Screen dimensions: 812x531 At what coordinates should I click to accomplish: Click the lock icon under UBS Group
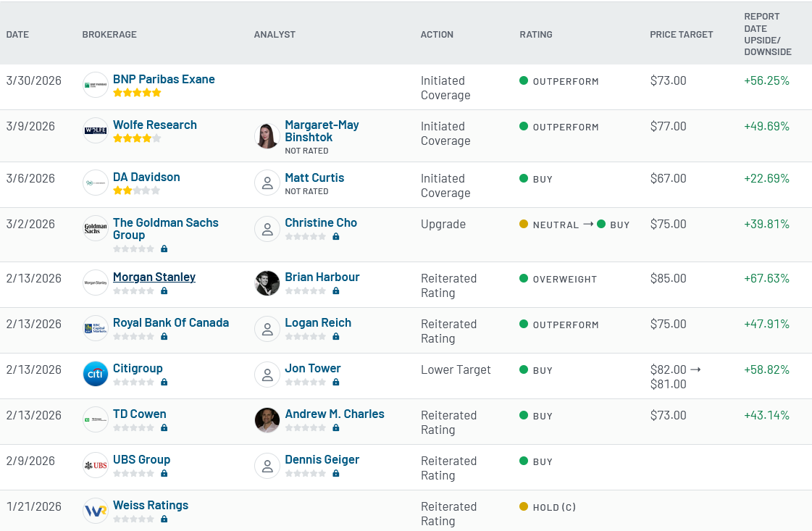[x=164, y=473]
